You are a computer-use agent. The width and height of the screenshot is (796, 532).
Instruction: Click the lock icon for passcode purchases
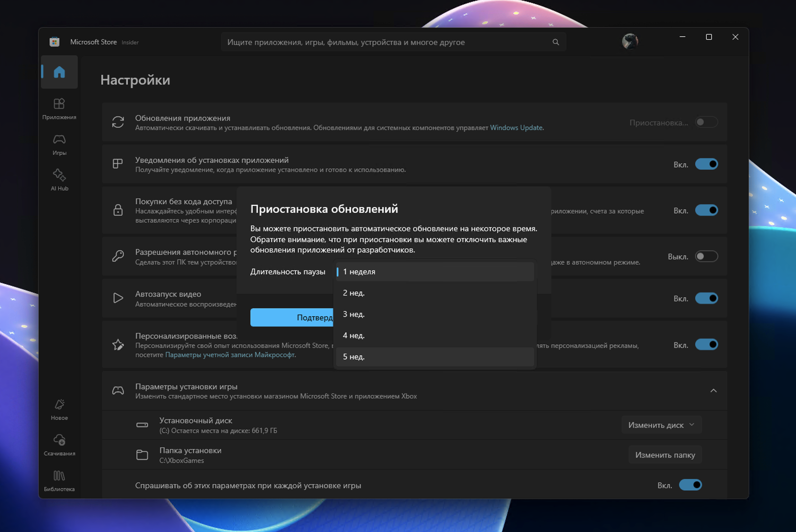click(x=118, y=210)
